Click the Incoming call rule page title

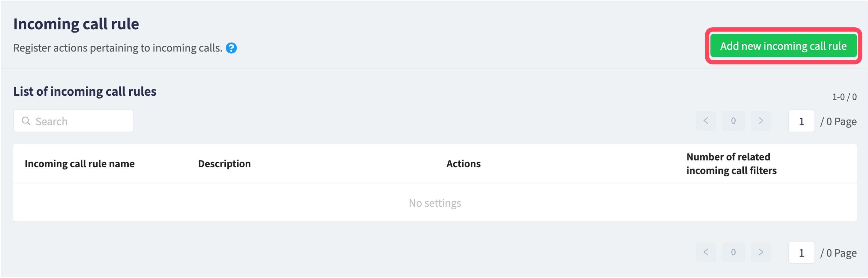point(76,24)
